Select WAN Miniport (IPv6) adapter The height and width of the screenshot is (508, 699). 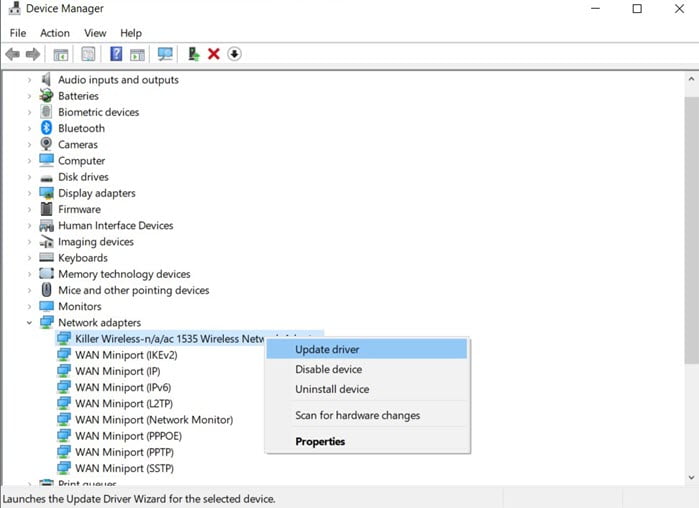pyautogui.click(x=123, y=387)
